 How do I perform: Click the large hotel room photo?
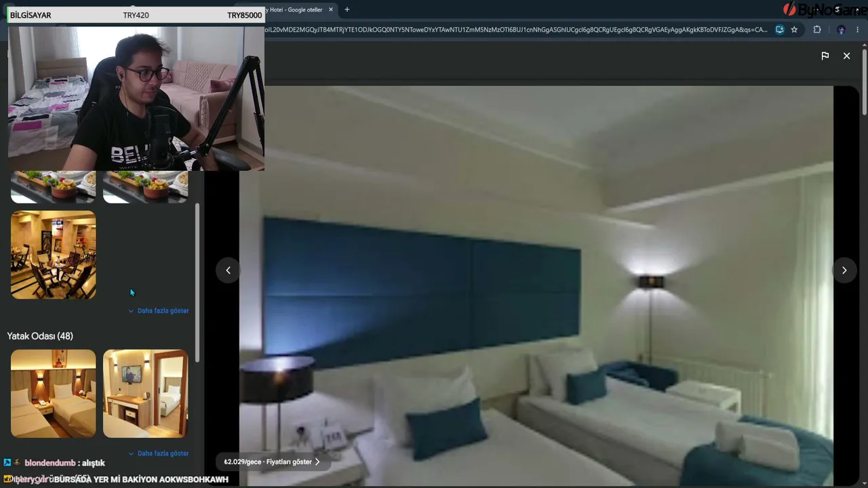point(536,285)
